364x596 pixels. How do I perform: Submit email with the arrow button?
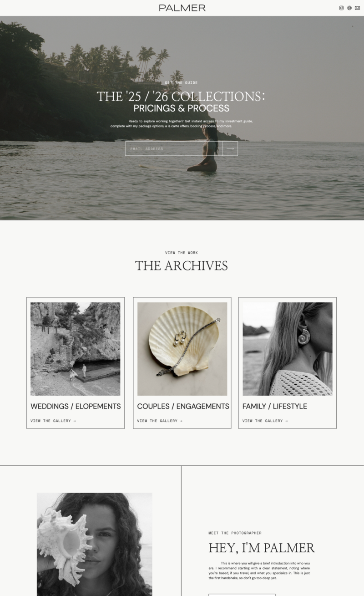tap(230, 148)
